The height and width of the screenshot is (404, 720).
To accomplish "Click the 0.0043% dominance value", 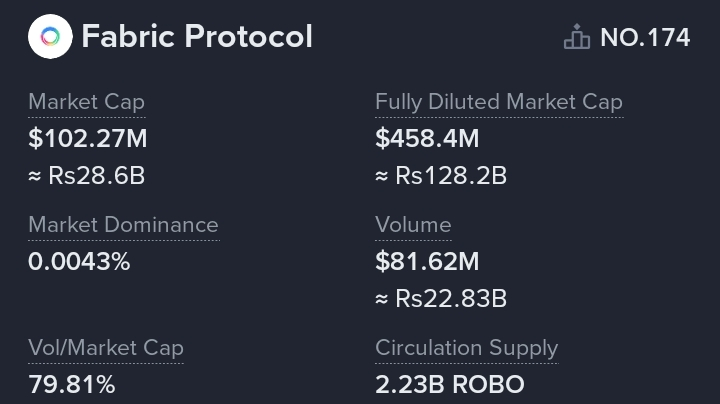I will (x=79, y=262).
